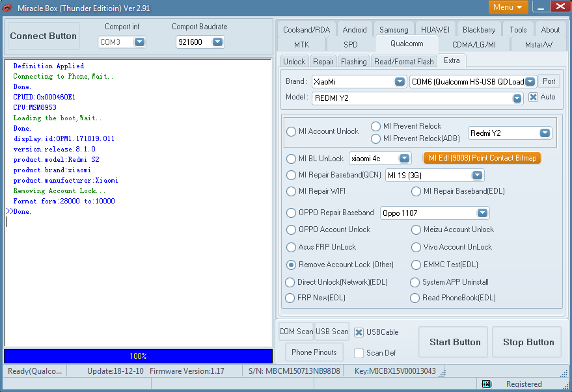Toggle the Auto checkbox

tap(533, 97)
